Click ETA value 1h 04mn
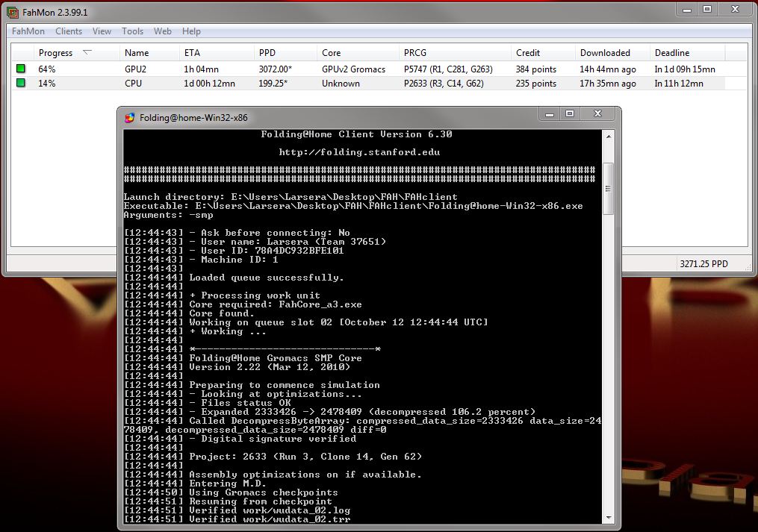This screenshot has height=532, width=758. click(201, 69)
